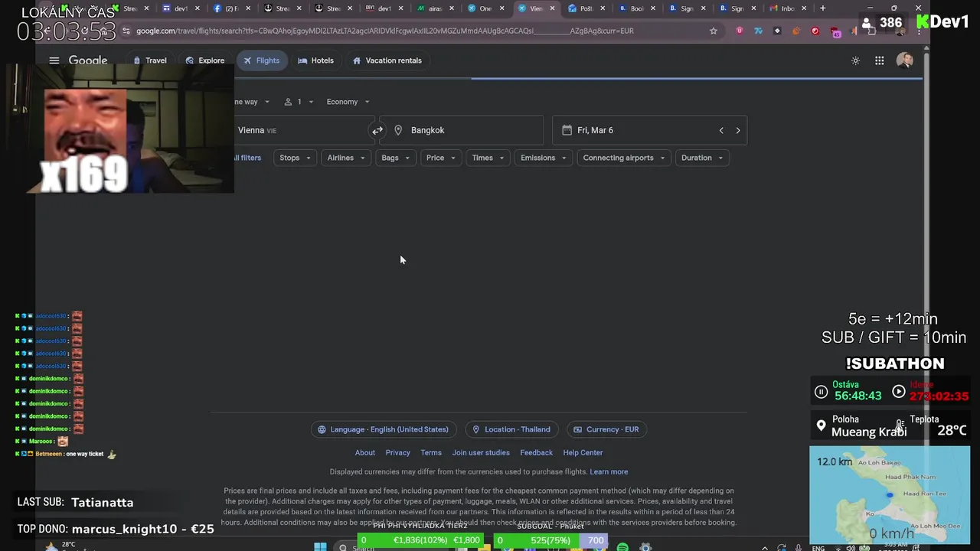
Task: Swap origin and destination
Action: click(377, 130)
